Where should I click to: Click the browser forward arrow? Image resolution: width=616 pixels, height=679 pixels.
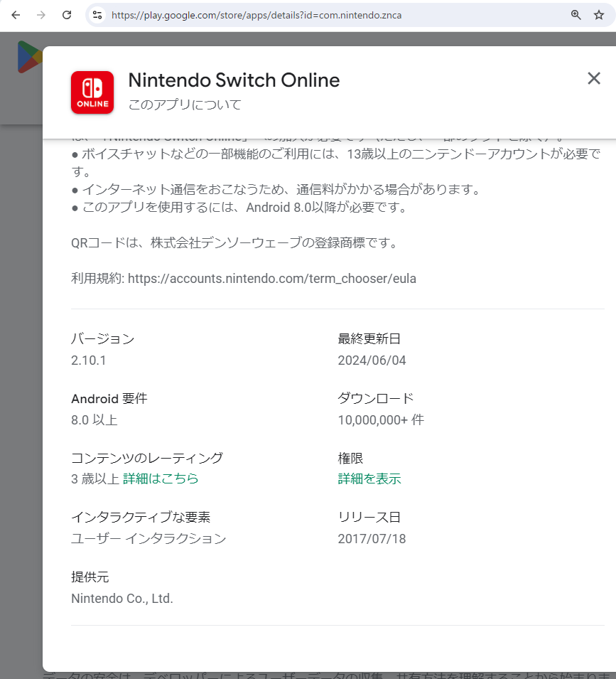(41, 15)
